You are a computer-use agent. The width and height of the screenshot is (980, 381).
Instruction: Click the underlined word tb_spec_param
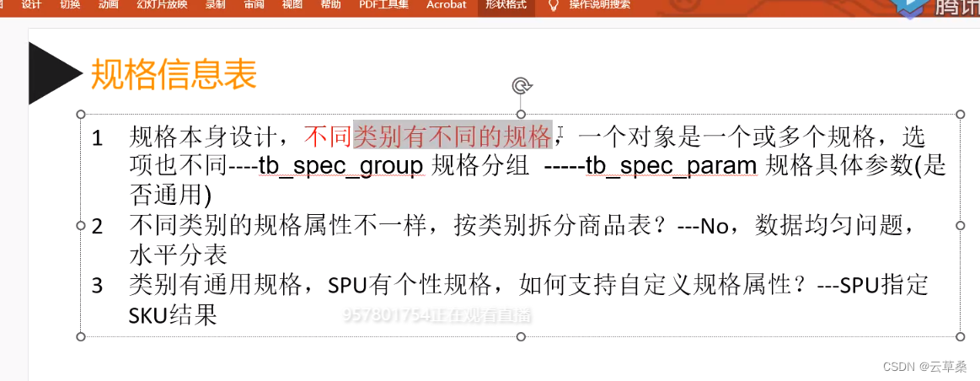pyautogui.click(x=672, y=166)
